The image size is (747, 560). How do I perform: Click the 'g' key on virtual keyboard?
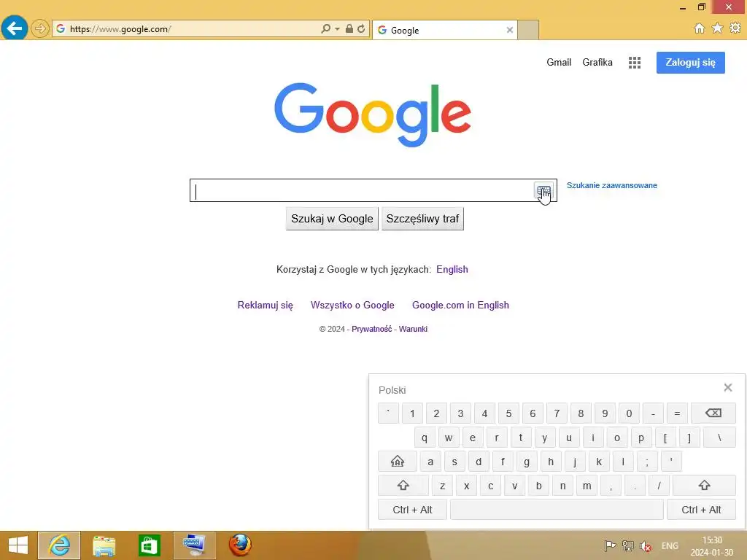[527, 462]
